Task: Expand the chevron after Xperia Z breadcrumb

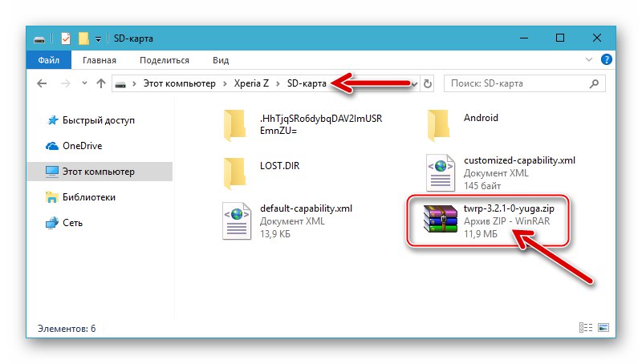Action: pyautogui.click(x=278, y=84)
